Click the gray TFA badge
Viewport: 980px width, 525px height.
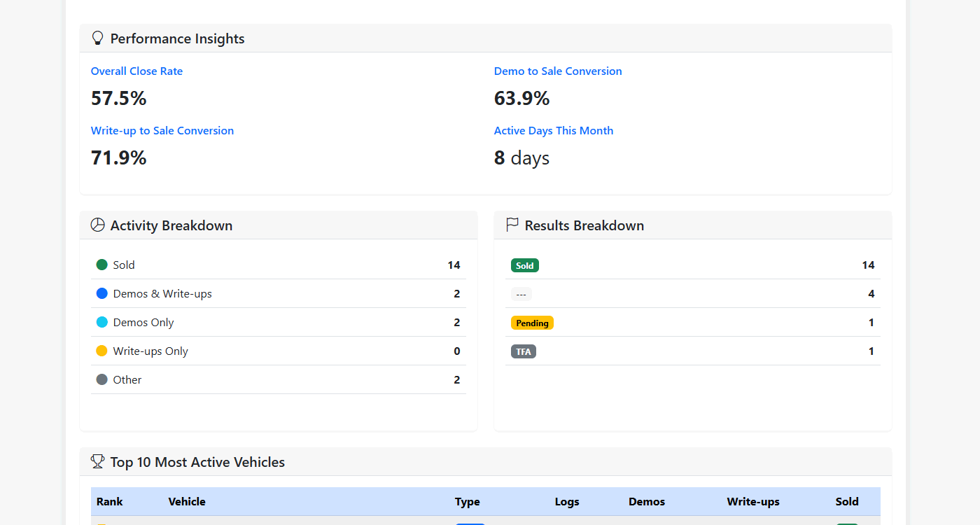tap(524, 351)
